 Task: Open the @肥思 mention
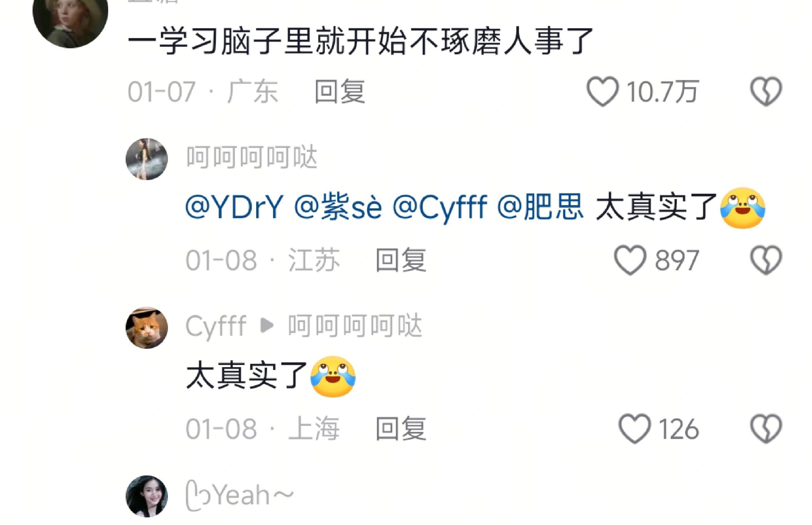coord(540,207)
